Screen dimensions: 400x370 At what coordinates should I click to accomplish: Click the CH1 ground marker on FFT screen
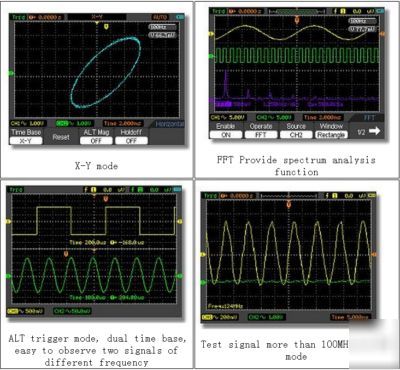pos(211,34)
